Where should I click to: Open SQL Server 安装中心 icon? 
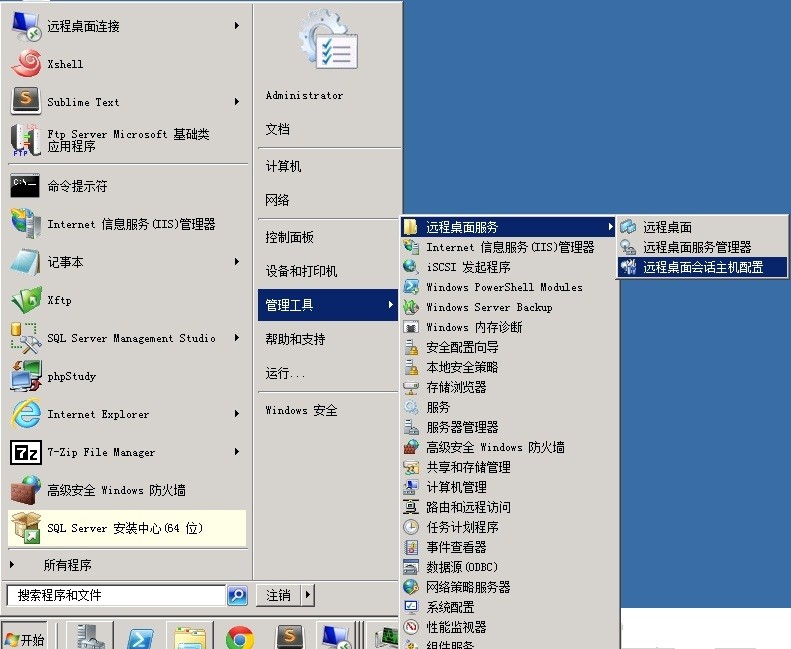(x=26, y=528)
